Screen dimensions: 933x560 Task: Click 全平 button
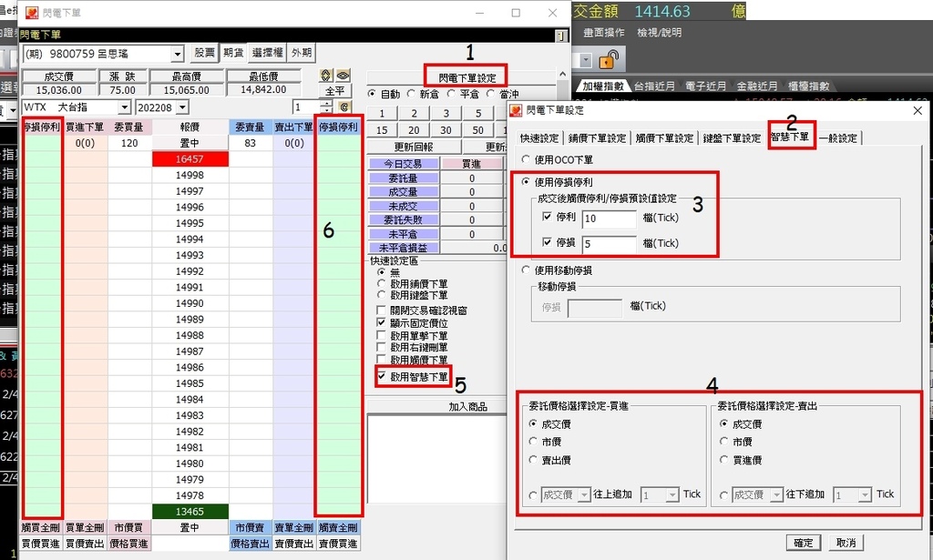335,91
